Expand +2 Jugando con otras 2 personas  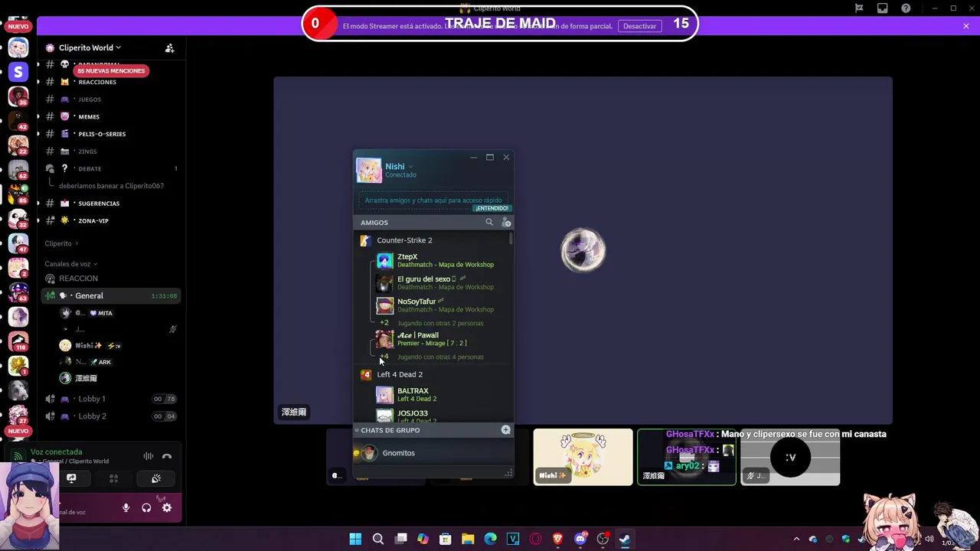(433, 323)
